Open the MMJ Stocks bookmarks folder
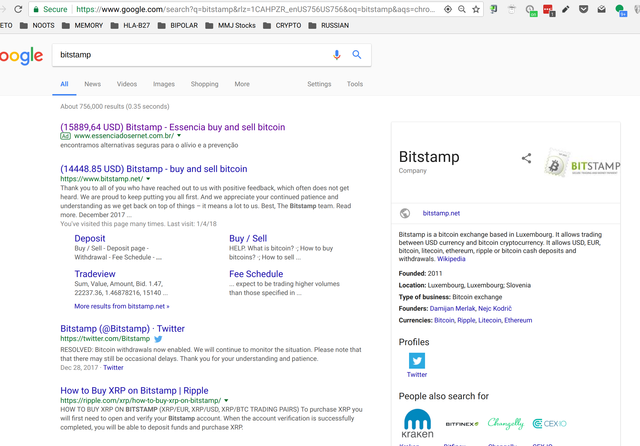This screenshot has width=640, height=446. (x=231, y=25)
